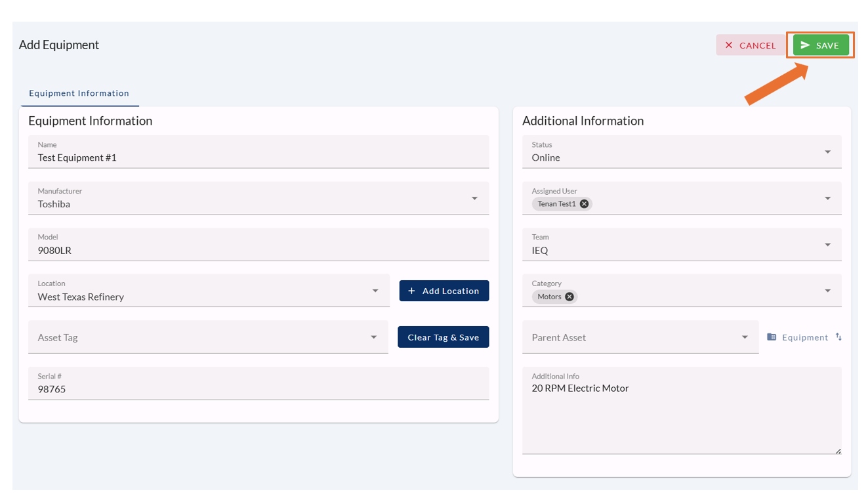Open the Manufacturer dropdown
Screen dimensions: 868x502
click(474, 198)
